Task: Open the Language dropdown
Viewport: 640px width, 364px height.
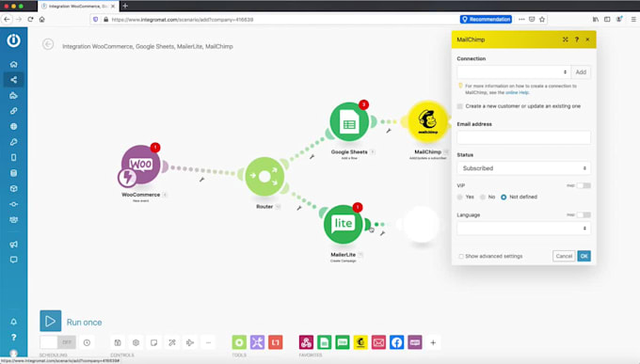Action: tap(523, 229)
